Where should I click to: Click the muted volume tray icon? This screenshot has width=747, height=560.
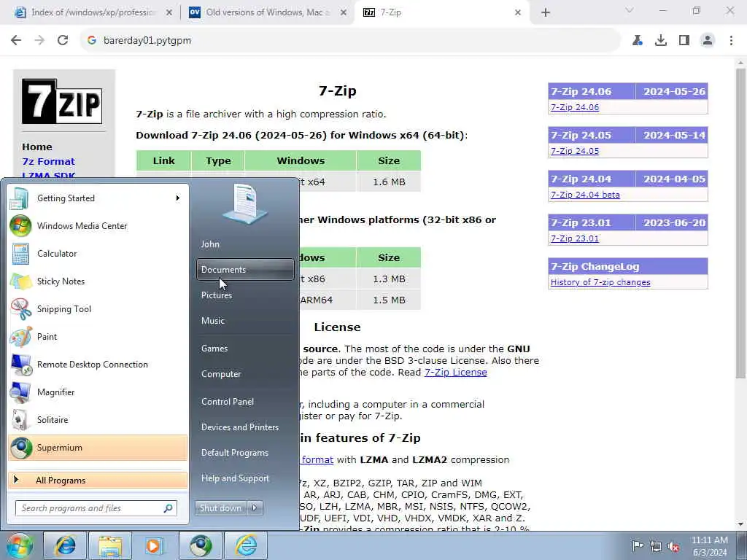click(673, 546)
